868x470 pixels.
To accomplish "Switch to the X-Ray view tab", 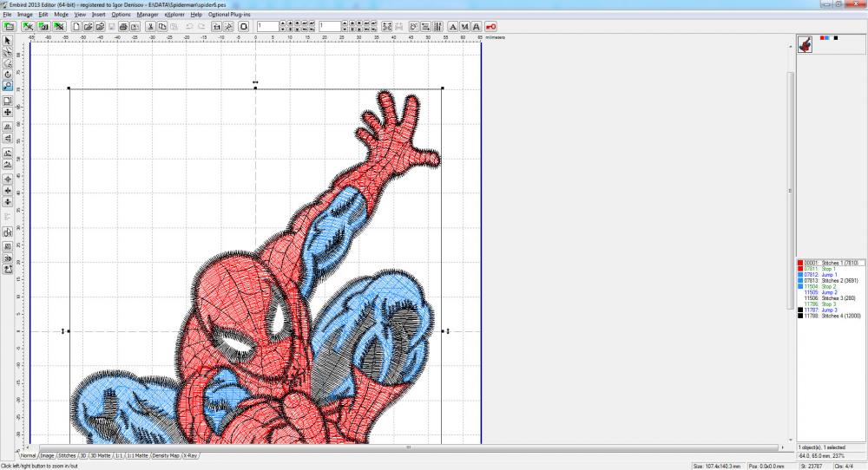I will point(190,455).
